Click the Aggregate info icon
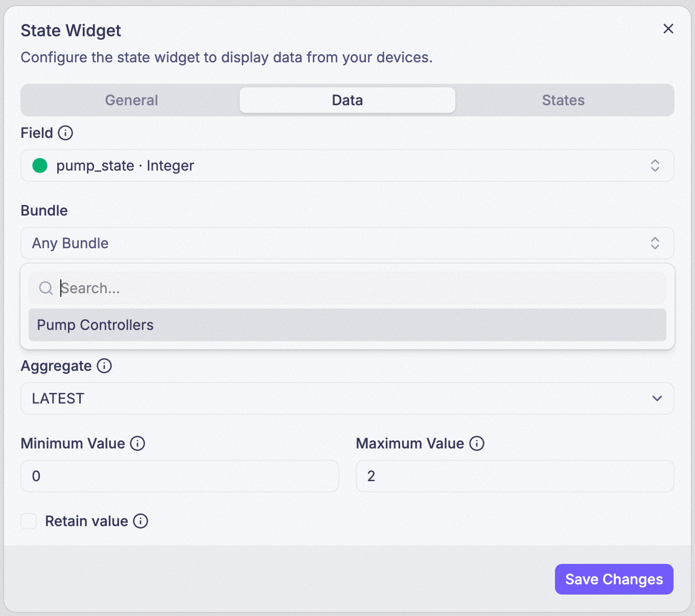This screenshot has width=695, height=616. (104, 366)
